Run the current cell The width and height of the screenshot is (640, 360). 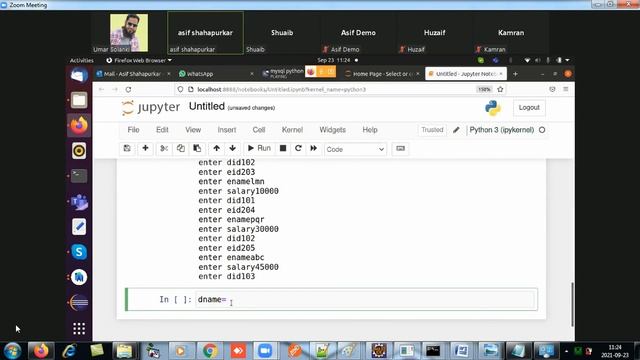click(x=259, y=149)
